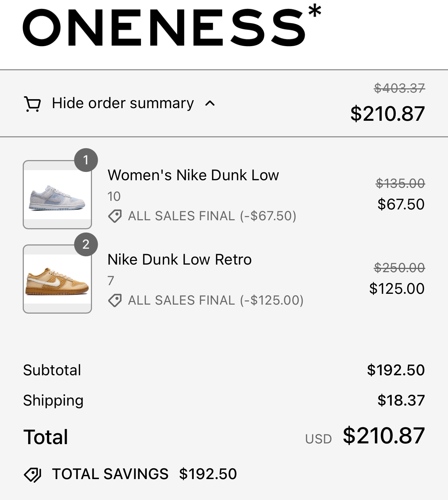Click the Shipping cost $18.37
The width and height of the screenshot is (448, 500).
pos(401,401)
